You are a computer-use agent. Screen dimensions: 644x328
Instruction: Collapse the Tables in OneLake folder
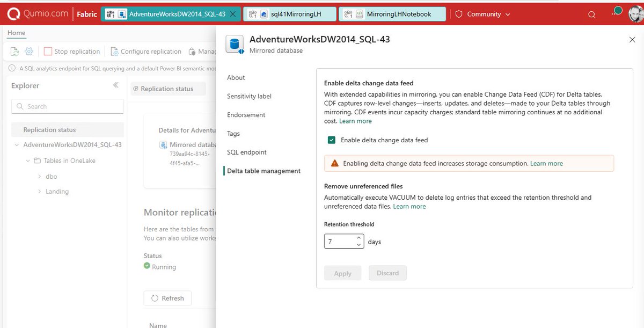coord(28,161)
